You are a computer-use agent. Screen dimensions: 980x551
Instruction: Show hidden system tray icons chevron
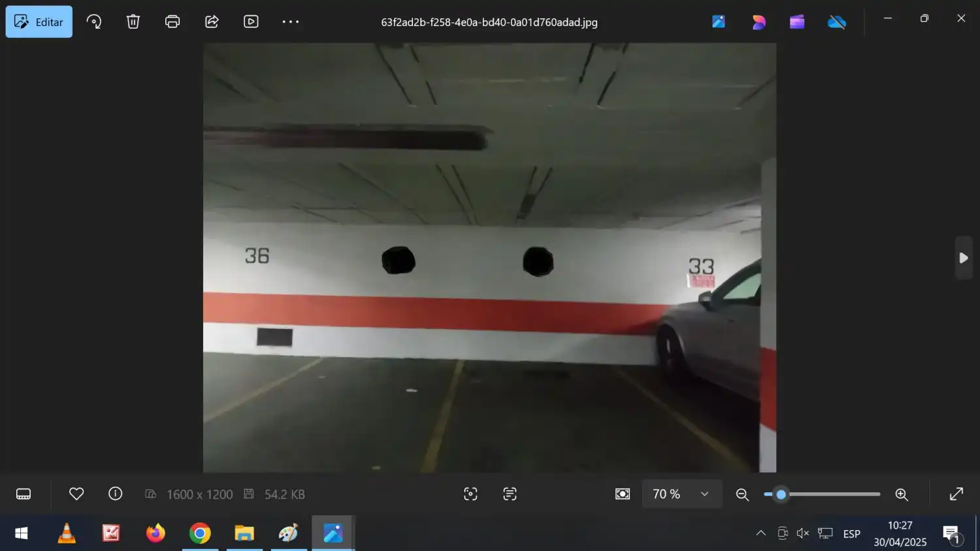click(761, 533)
